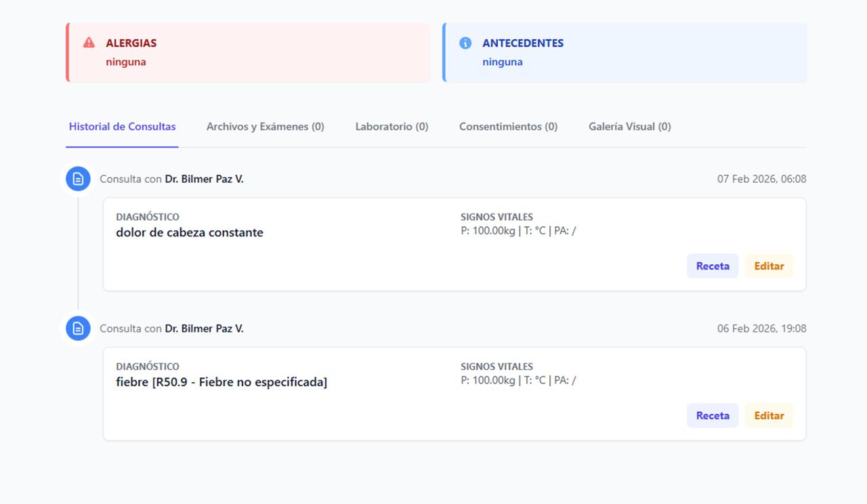
Task: Click Dr. Bilmer Paz V. on the first consultation
Action: (x=204, y=179)
